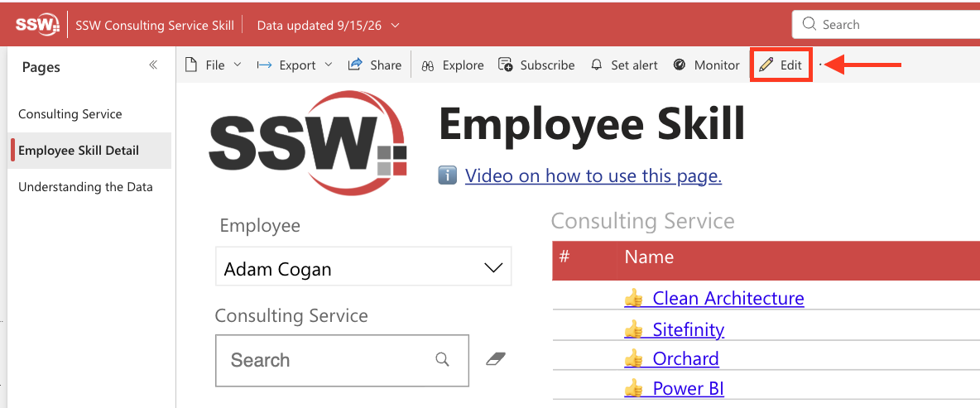Choose Set alert in toolbar

point(624,65)
